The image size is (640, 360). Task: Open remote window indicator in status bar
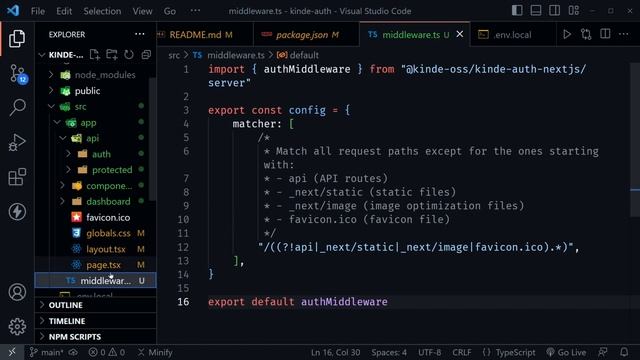12,352
